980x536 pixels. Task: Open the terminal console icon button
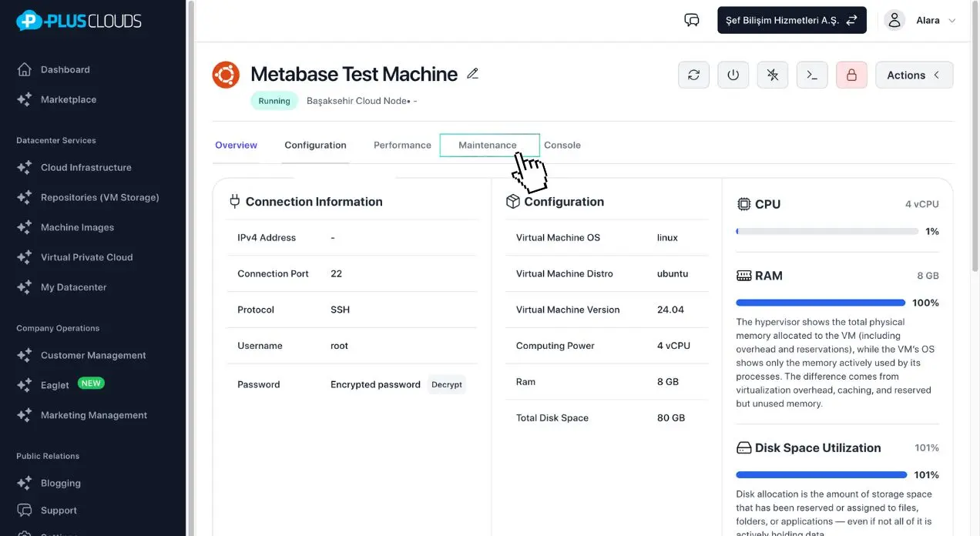coord(811,75)
